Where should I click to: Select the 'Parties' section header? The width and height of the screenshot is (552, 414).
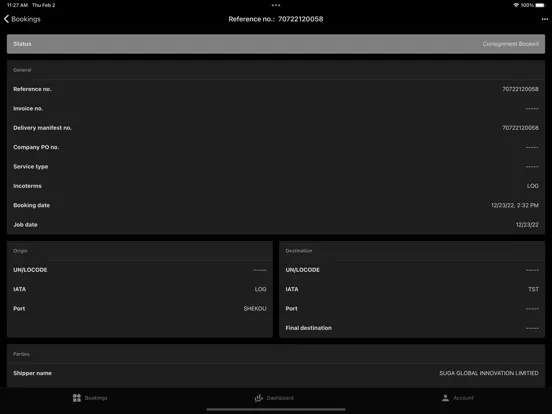coord(21,354)
